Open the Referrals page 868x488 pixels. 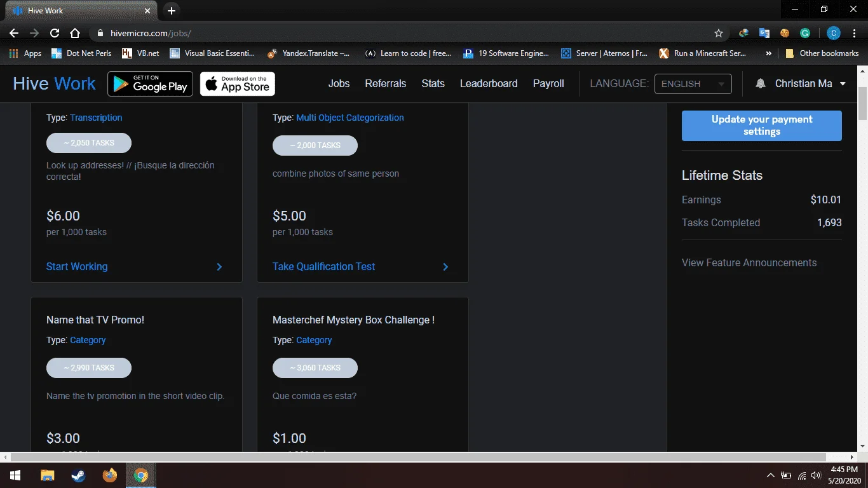[x=386, y=83]
